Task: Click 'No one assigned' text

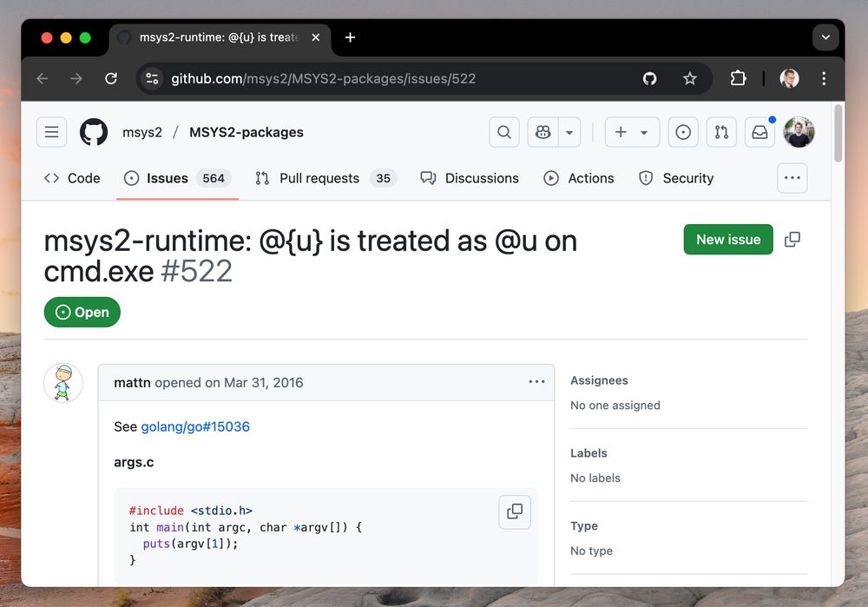Action: (615, 406)
